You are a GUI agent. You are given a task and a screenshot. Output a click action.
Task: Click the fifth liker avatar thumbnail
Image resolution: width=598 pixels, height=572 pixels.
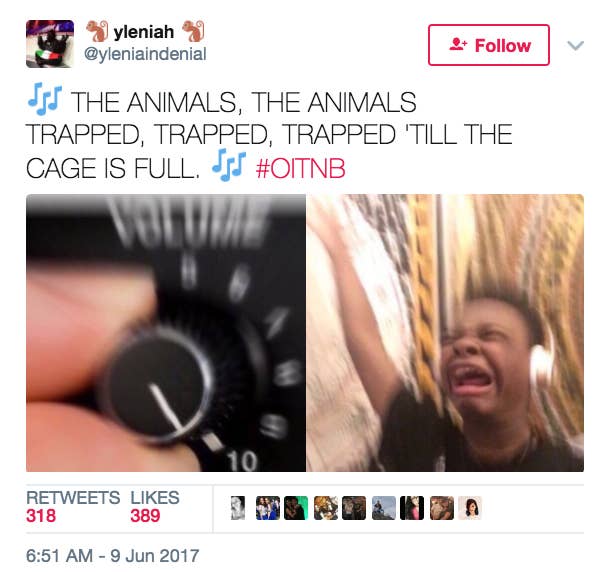coord(354,508)
